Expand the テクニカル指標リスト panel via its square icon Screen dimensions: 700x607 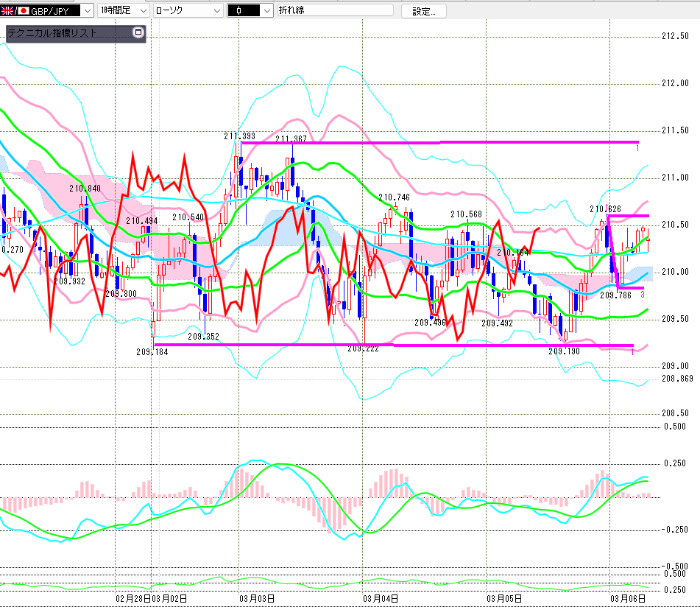tap(137, 32)
